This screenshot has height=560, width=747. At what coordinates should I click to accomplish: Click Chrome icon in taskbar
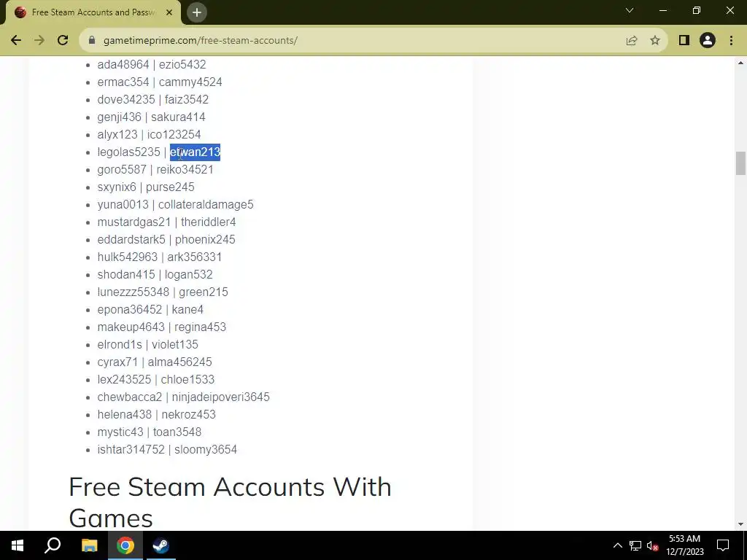click(x=125, y=545)
